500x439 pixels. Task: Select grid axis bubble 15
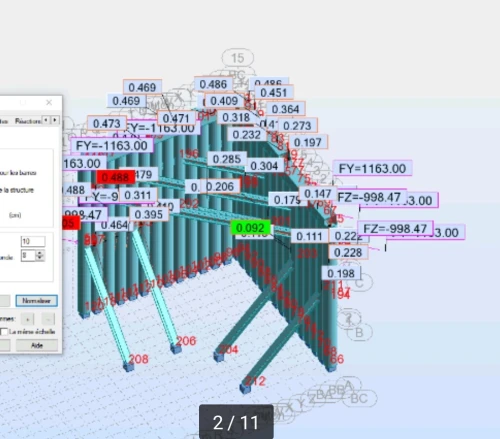pos(238,58)
